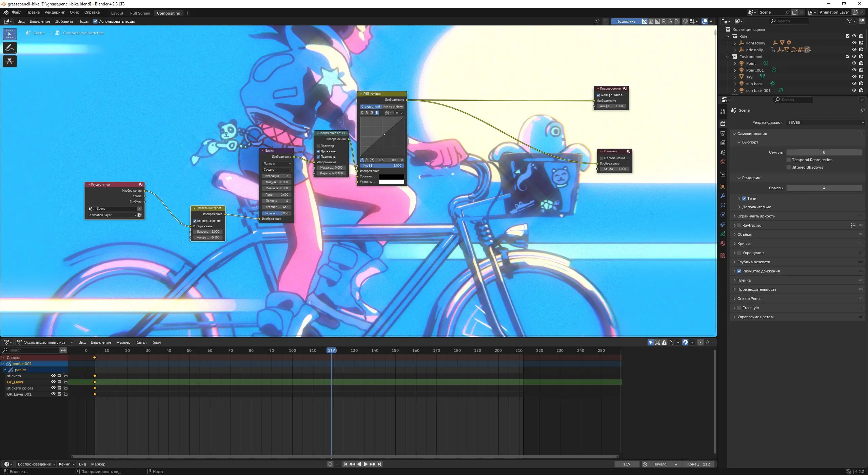
Task: Switch to the Layout workspace tab
Action: coord(117,13)
